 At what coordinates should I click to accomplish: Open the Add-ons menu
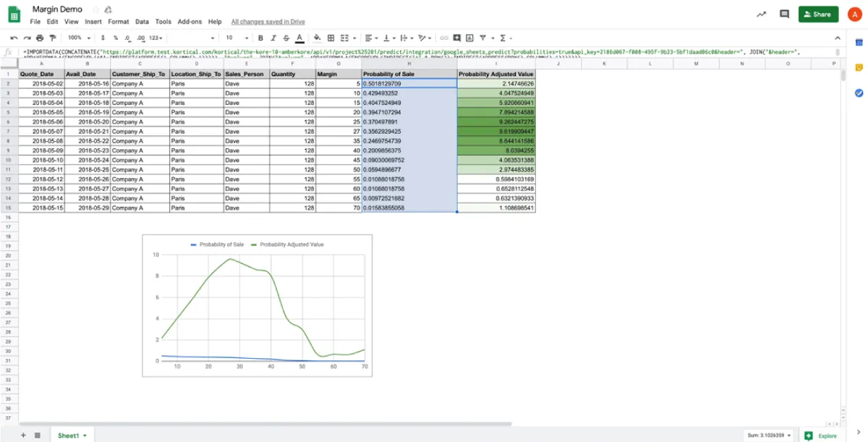pyautogui.click(x=190, y=22)
